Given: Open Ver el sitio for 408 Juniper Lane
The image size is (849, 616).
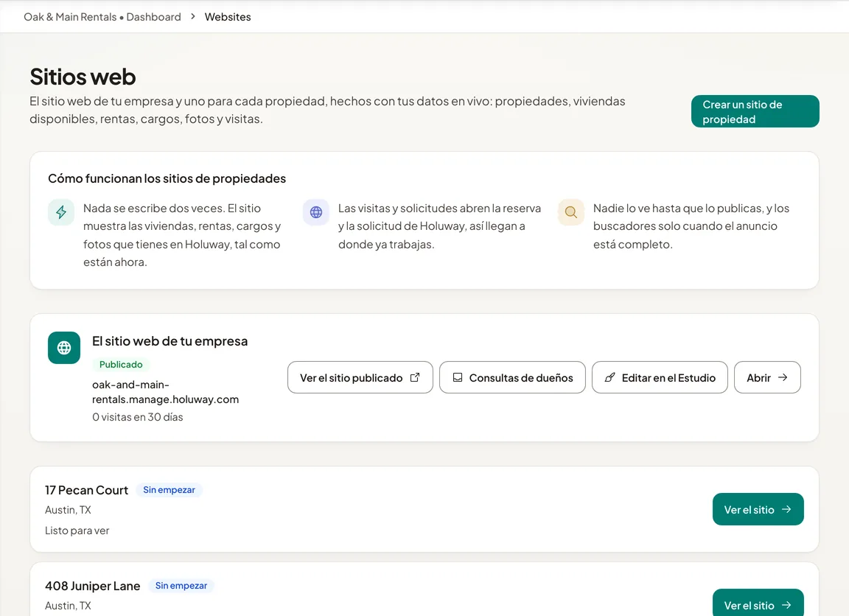Looking at the screenshot, I should (x=758, y=603).
